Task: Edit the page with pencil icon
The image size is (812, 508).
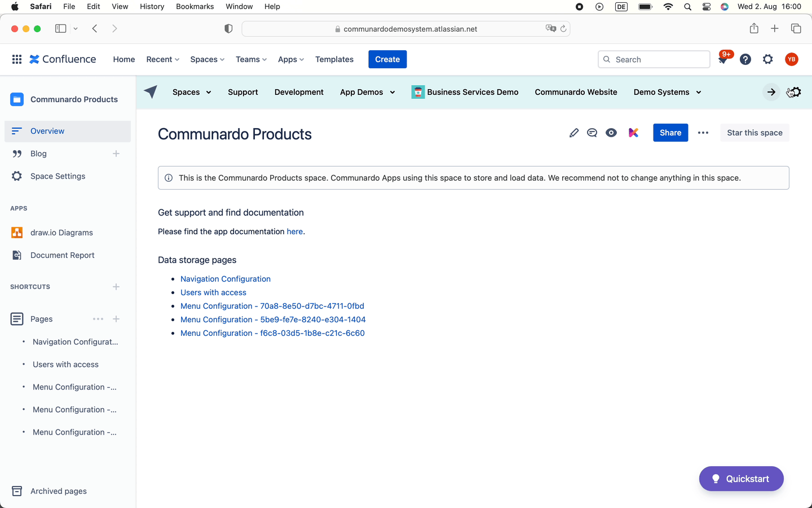Action: coord(574,133)
